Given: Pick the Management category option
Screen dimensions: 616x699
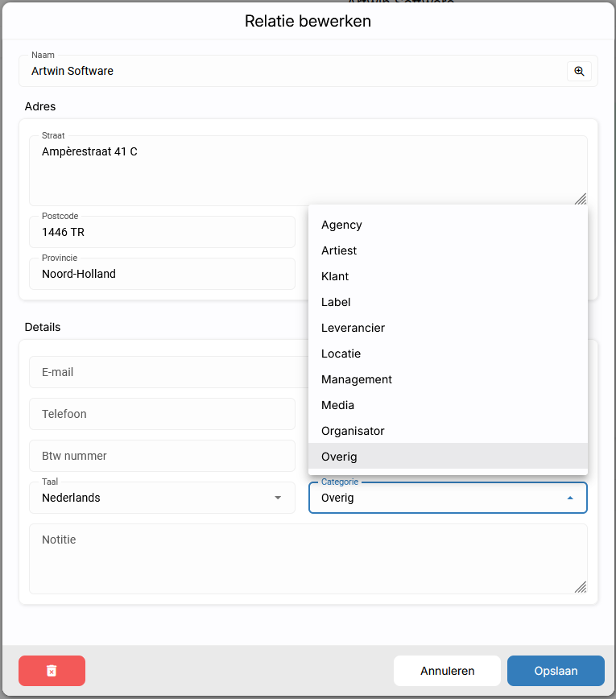Looking at the screenshot, I should point(448,379).
